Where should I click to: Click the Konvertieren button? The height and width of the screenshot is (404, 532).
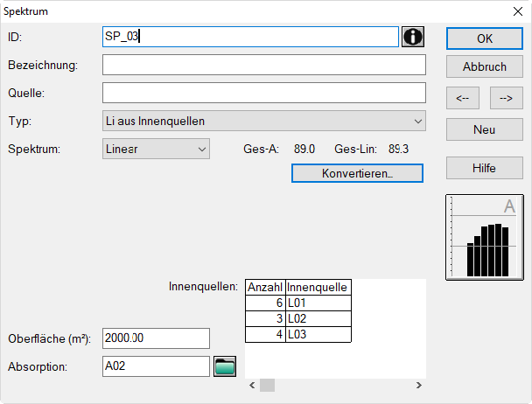tap(357, 173)
